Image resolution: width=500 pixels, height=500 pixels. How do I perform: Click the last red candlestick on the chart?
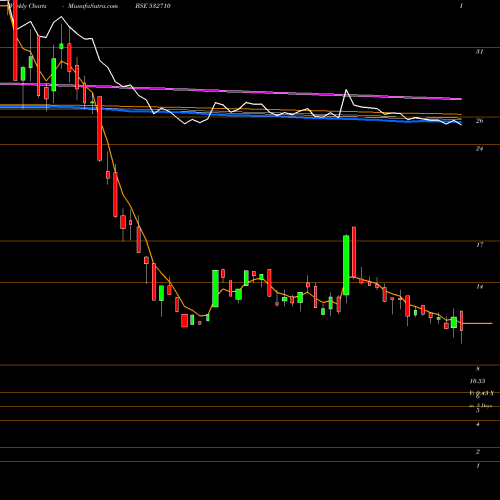(462, 321)
